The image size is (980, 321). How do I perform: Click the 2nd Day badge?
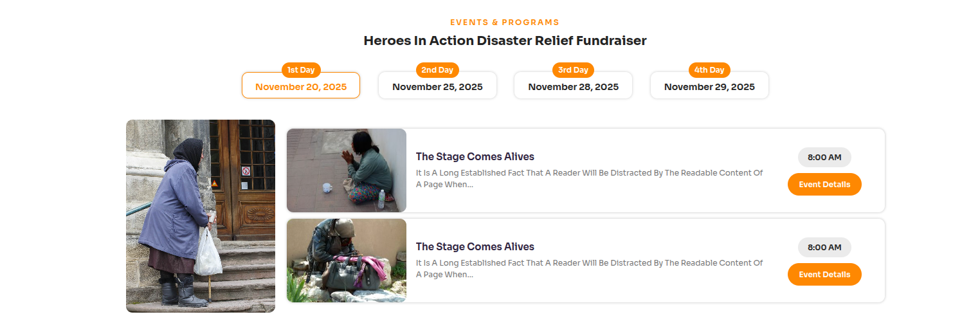pyautogui.click(x=437, y=70)
